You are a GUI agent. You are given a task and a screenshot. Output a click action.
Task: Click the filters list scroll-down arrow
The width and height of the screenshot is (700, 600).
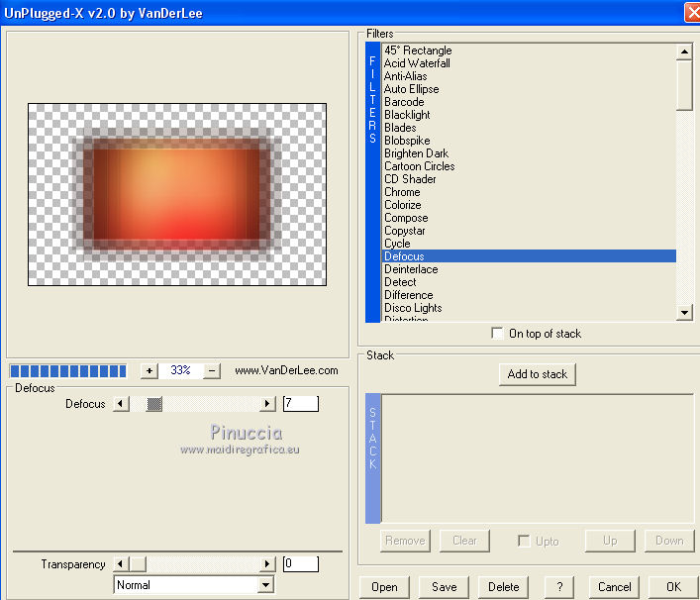[684, 312]
